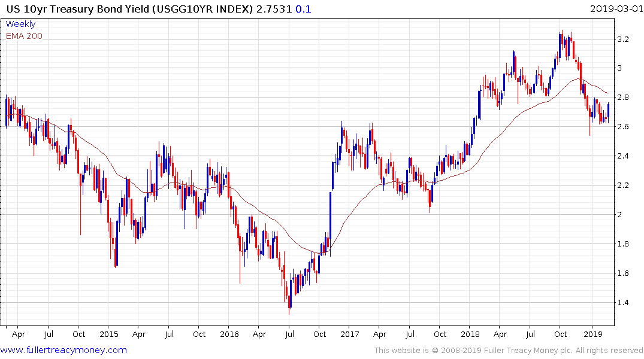The image size is (644, 359).
Task: Click the '3.2' y-axis label
Action: tap(623, 39)
